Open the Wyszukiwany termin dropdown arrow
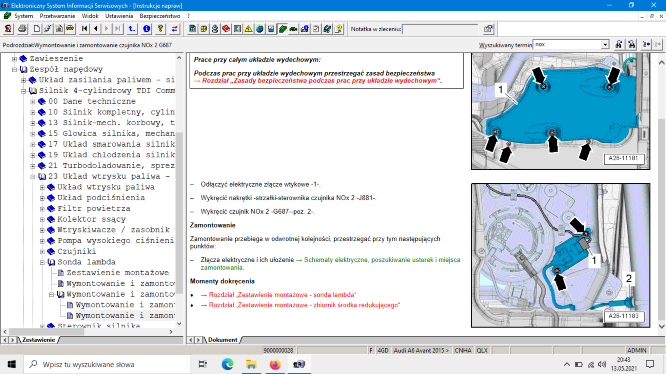Image resolution: width=666 pixels, height=374 pixels. [605, 45]
